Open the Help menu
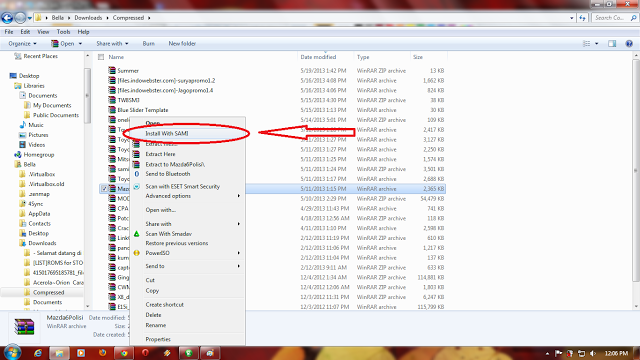Image resolution: width=640 pixels, height=360 pixels. (x=83, y=31)
